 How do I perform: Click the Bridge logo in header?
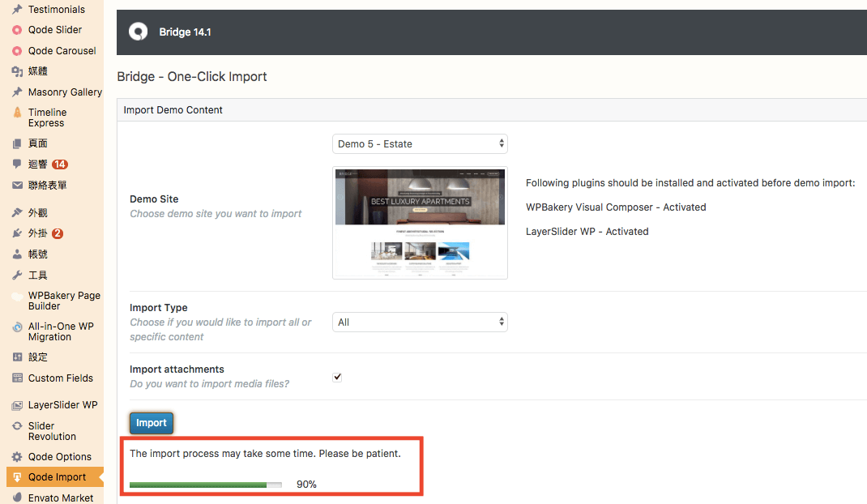(139, 32)
